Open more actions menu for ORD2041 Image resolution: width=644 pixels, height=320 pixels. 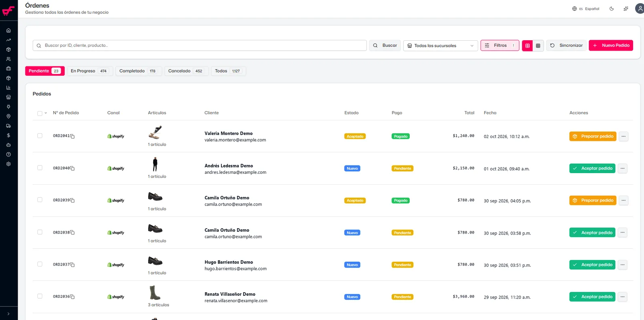click(x=623, y=136)
